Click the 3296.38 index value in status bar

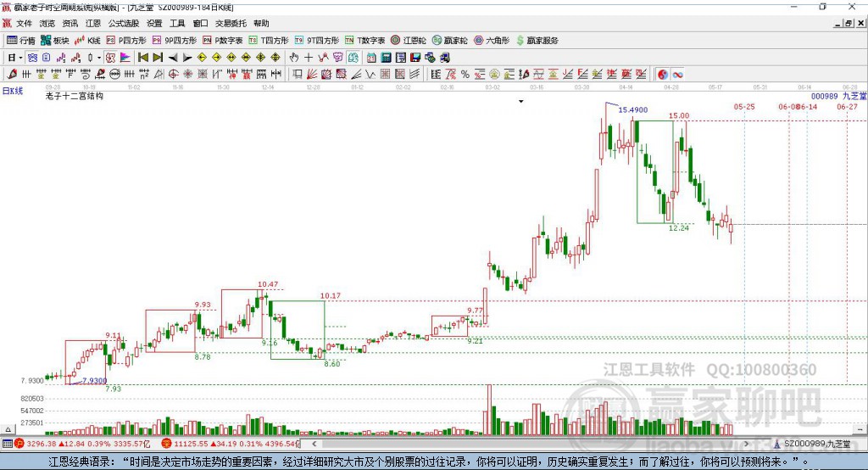41,444
